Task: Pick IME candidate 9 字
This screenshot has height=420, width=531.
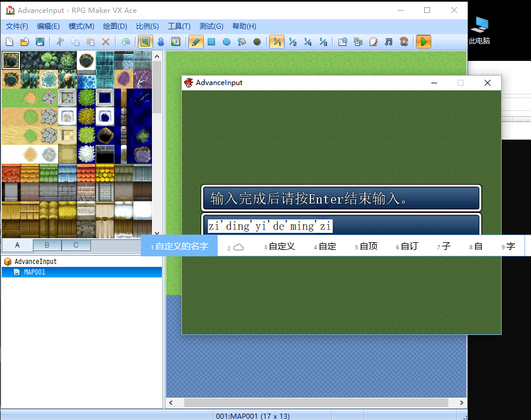Action: point(508,246)
